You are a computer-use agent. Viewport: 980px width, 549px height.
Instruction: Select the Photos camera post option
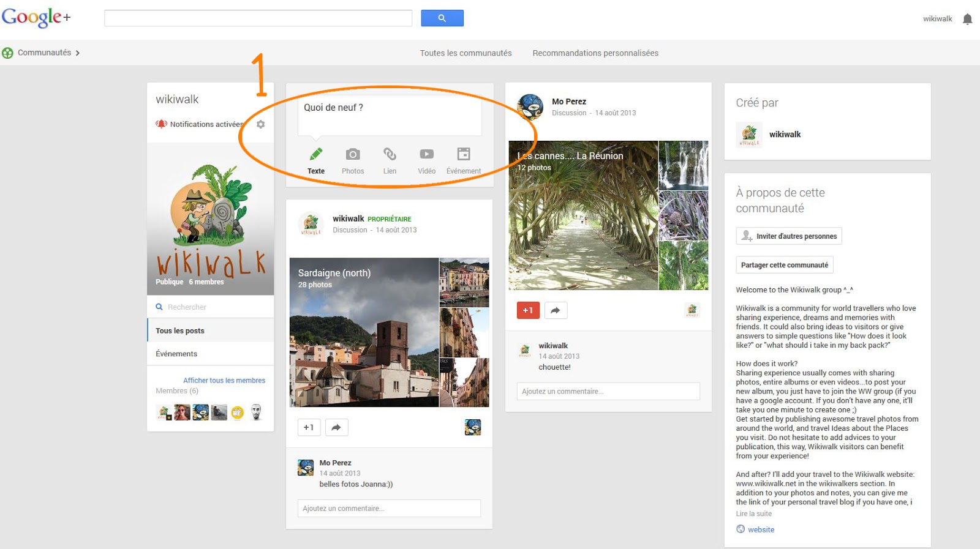pyautogui.click(x=353, y=161)
